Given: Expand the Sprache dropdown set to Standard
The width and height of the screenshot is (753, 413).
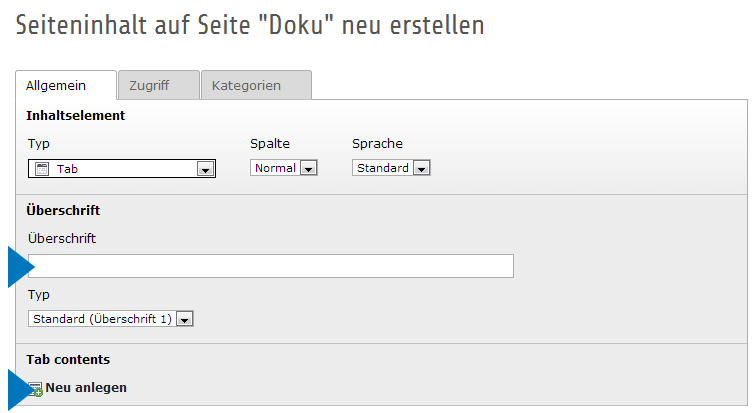Looking at the screenshot, I should pos(390,168).
